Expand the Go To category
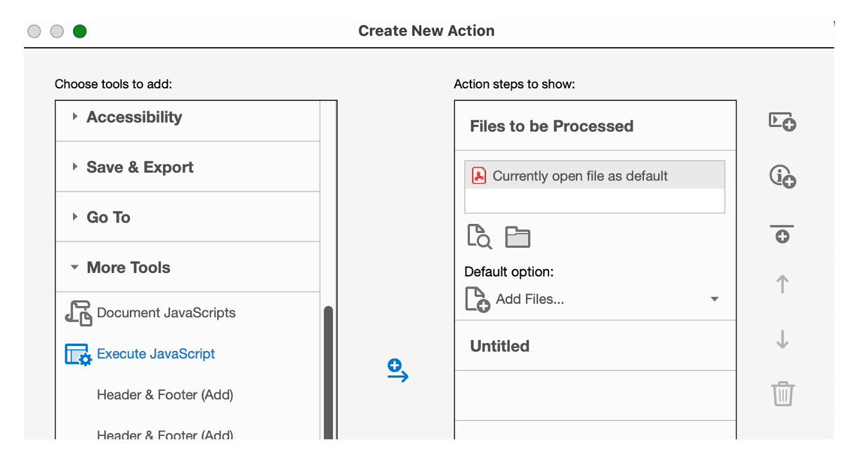The width and height of the screenshot is (868, 473). point(108,218)
